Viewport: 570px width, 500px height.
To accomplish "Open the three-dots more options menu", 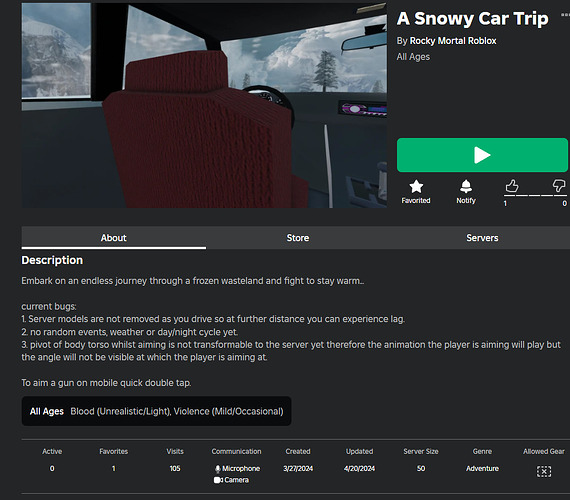I will tap(565, 15).
